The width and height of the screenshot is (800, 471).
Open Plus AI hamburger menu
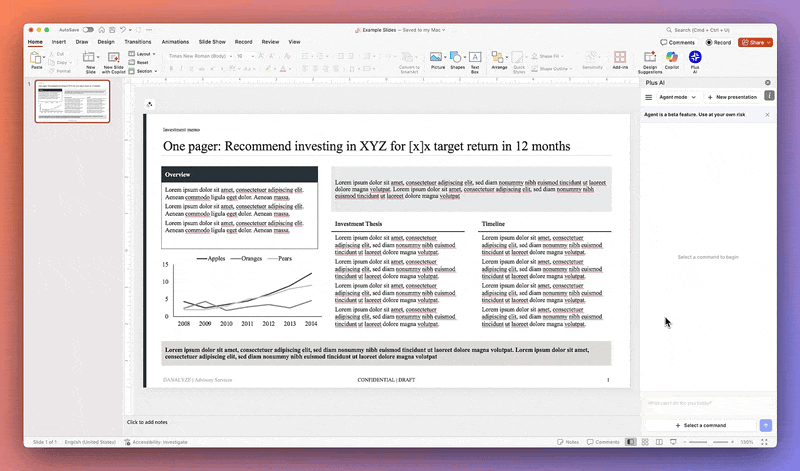648,97
